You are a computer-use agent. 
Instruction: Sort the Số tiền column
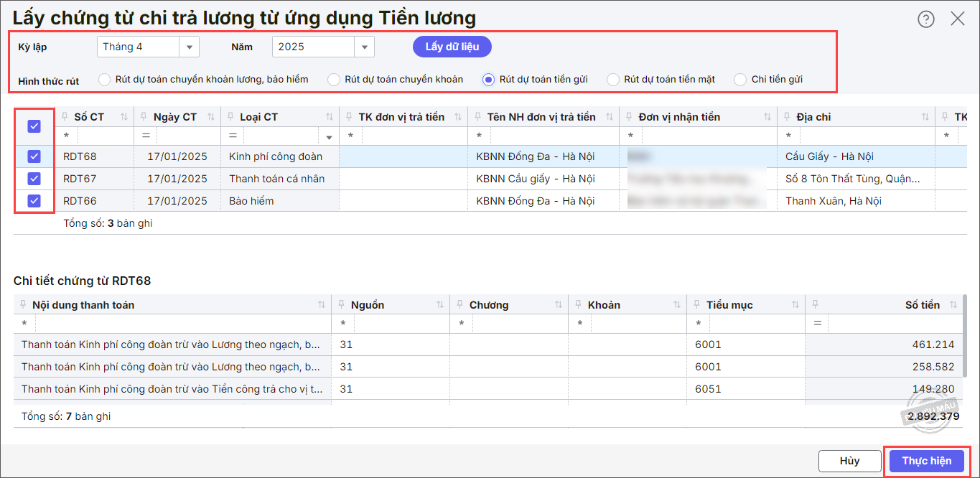953,305
